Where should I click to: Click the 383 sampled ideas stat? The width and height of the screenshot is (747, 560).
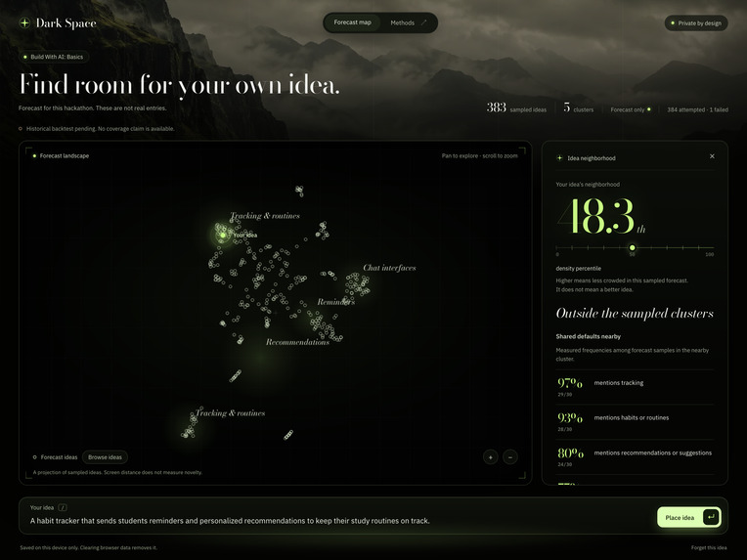[x=516, y=108]
